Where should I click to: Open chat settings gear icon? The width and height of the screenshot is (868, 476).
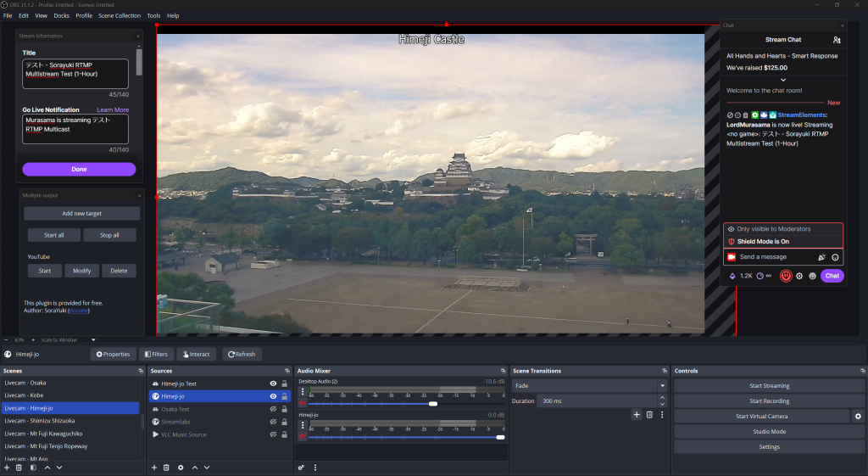click(x=799, y=276)
